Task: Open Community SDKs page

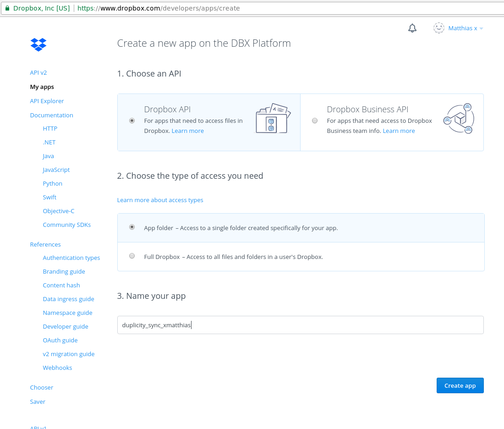Action: coord(66,225)
